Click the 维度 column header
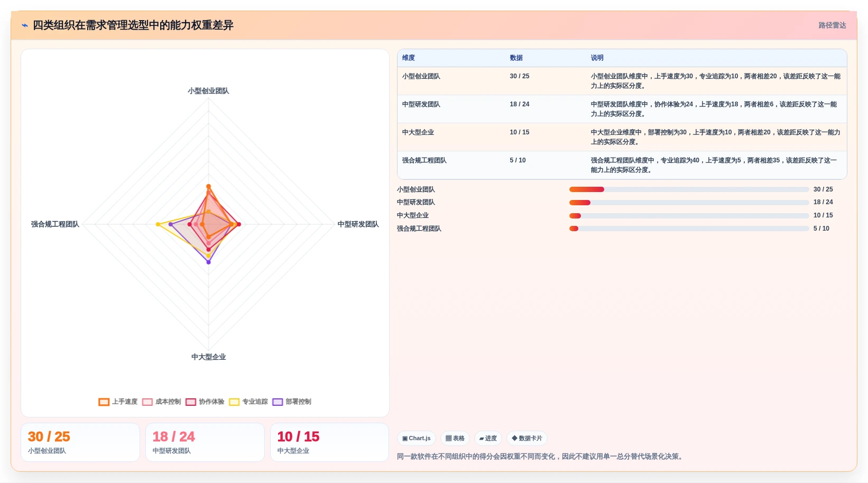 coord(409,58)
